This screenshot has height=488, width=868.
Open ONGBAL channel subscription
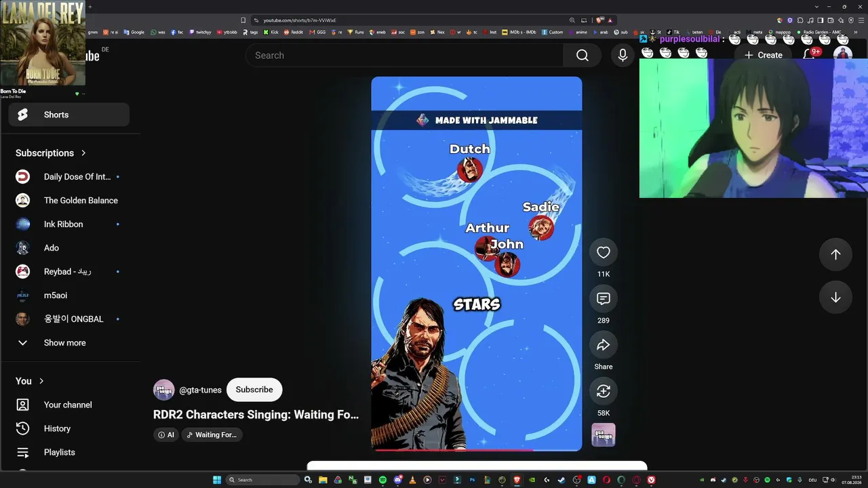point(68,319)
